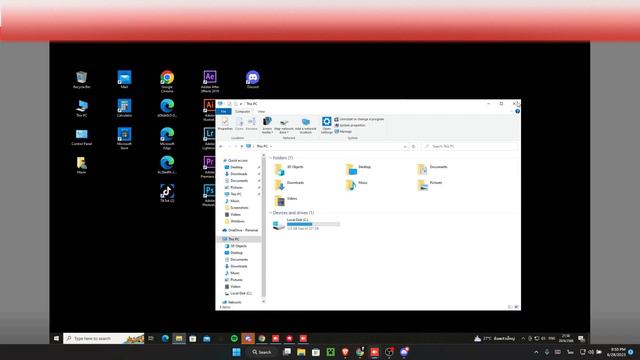Select Quick access in the navigation pane
Screen dimensions: 640x360
click(x=236, y=160)
